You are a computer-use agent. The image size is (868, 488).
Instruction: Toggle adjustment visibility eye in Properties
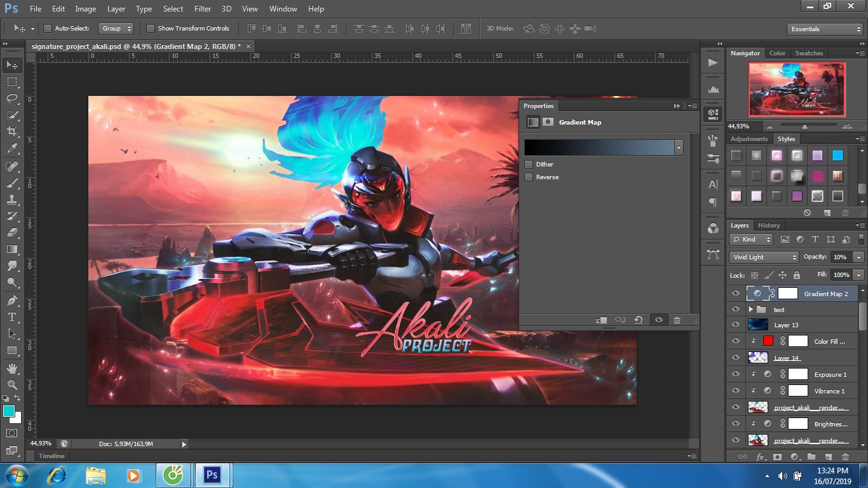(x=658, y=320)
